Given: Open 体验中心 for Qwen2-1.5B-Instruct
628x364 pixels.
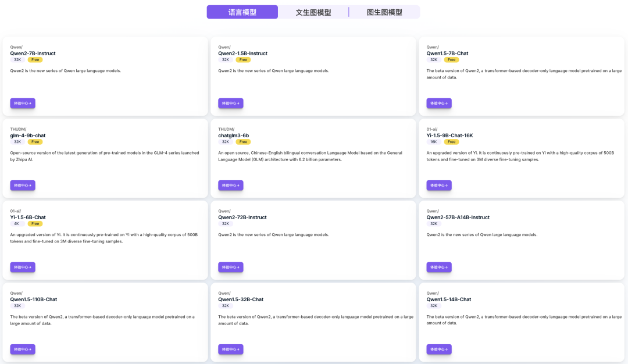Looking at the screenshot, I should pos(231,104).
